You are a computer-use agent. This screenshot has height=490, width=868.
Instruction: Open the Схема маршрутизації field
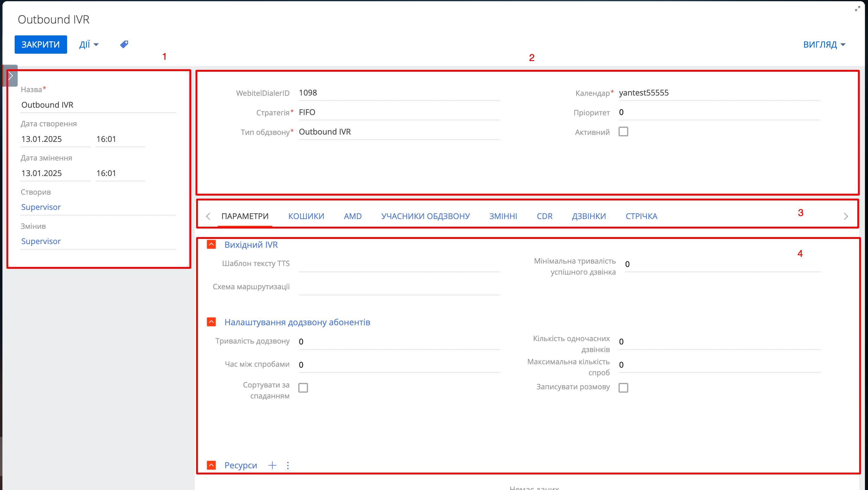click(x=399, y=287)
